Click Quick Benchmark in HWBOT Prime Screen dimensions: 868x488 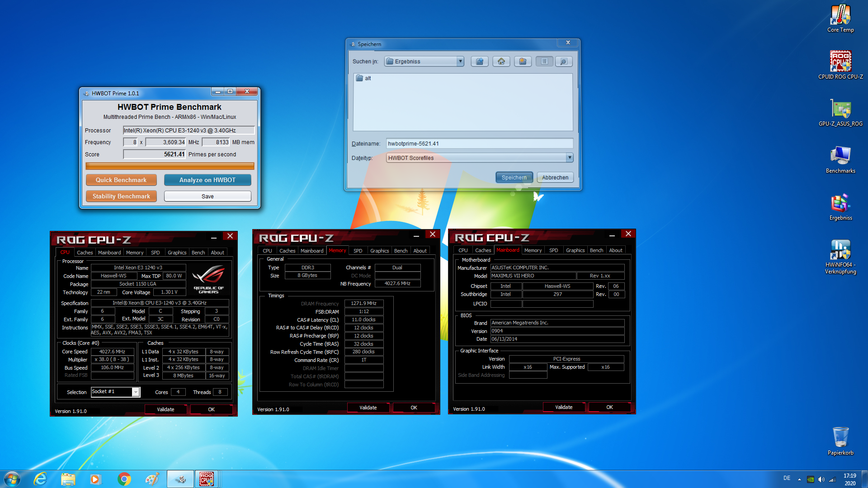(121, 180)
